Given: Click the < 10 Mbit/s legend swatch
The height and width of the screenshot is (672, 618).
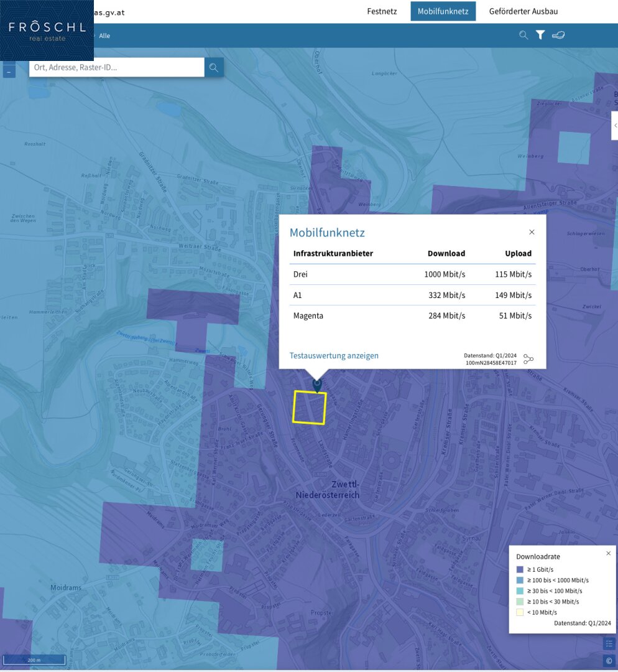Looking at the screenshot, I should pos(520,612).
